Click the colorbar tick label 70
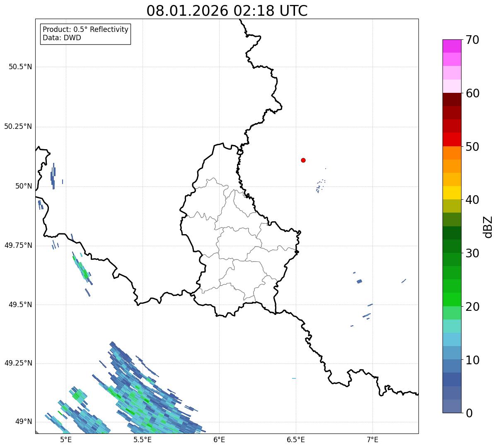 [x=472, y=40]
